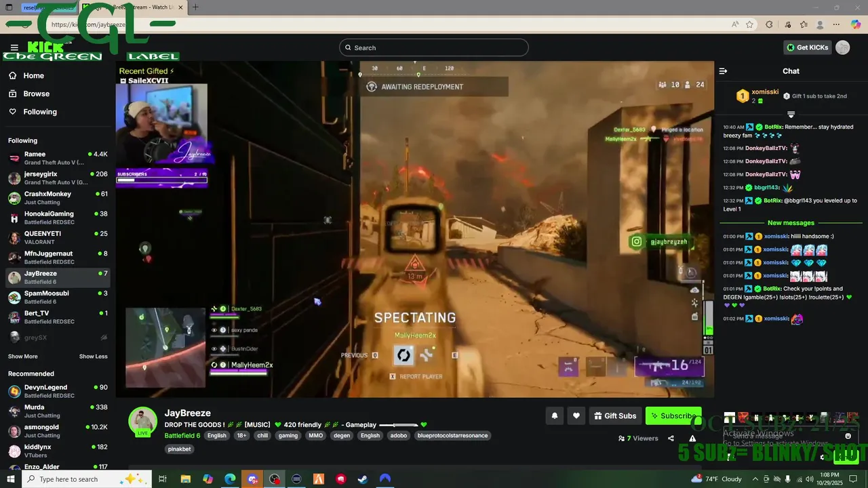Open CrashxMonkey channel in sidebar

[x=58, y=197]
